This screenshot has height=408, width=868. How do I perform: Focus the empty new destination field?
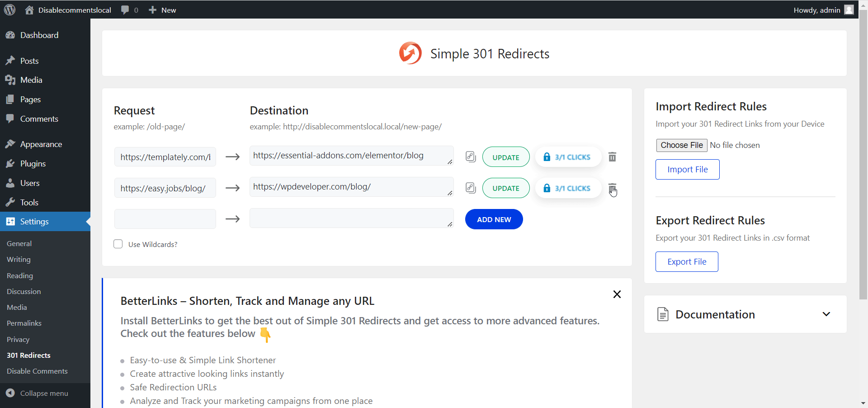pos(351,218)
